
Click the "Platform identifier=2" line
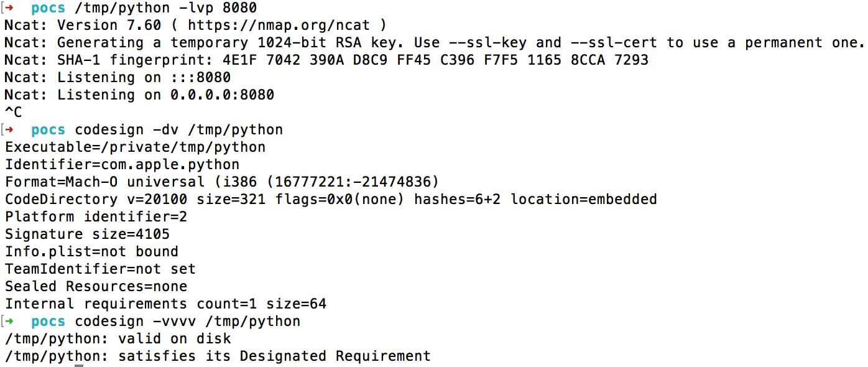[96, 217]
